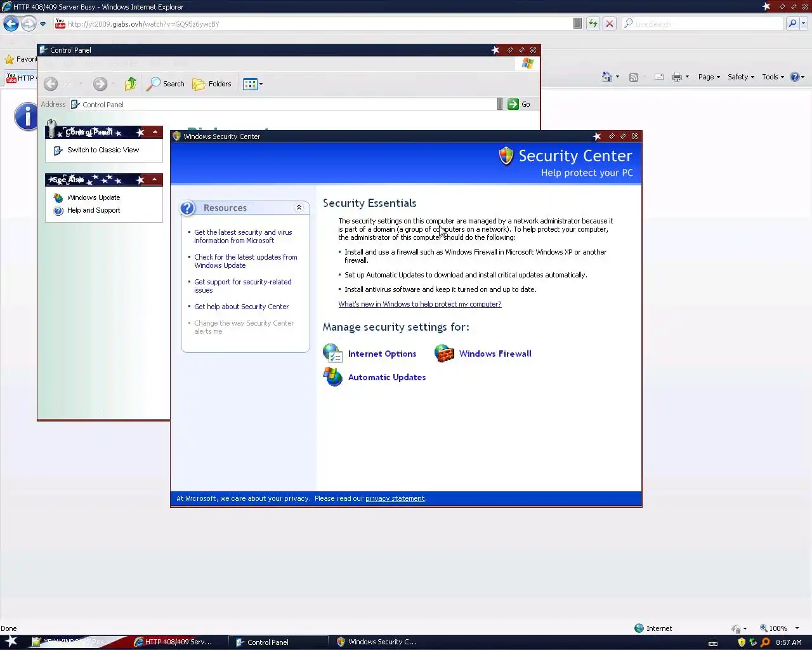Open the Print dropdown arrow

(687, 77)
